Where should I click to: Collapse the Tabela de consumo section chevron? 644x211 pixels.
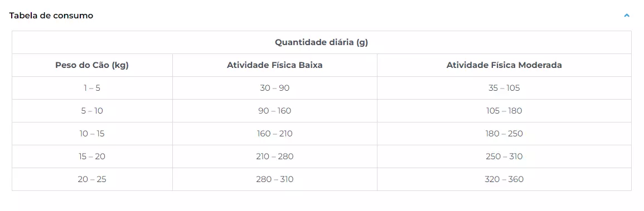tap(626, 16)
